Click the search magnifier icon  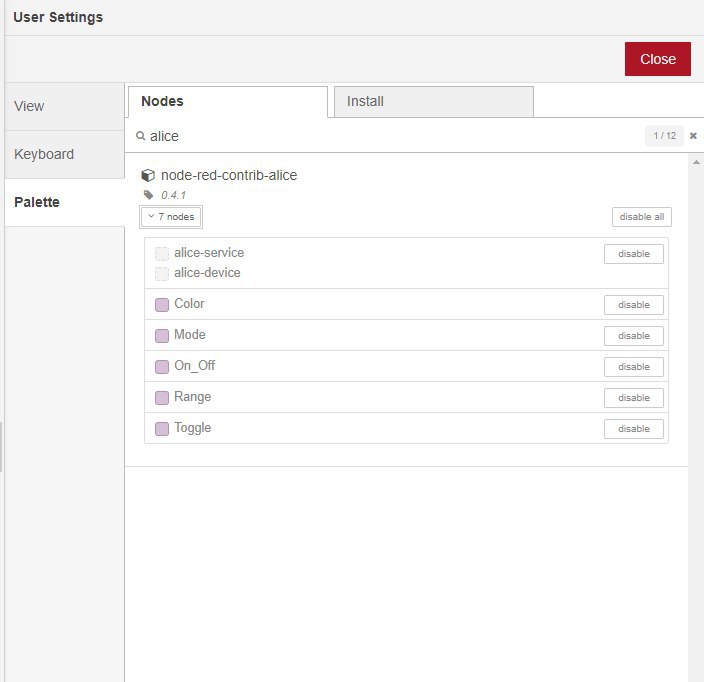(x=141, y=136)
